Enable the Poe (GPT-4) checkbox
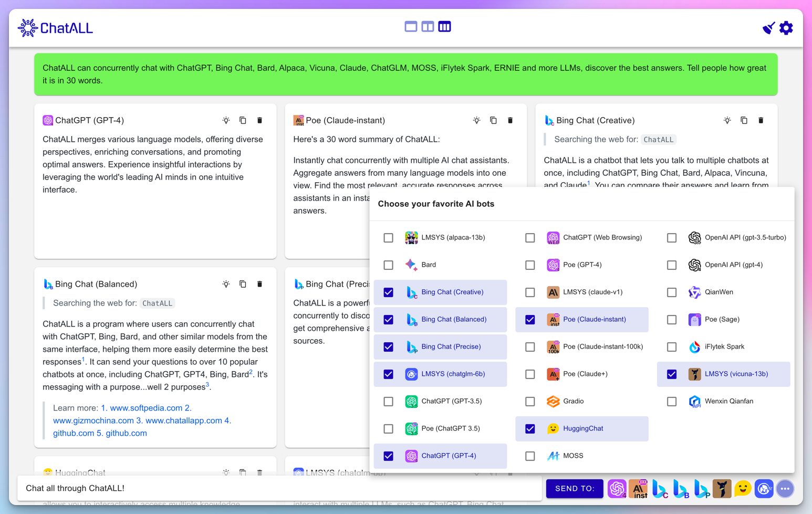Image resolution: width=812 pixels, height=514 pixels. [x=530, y=265]
